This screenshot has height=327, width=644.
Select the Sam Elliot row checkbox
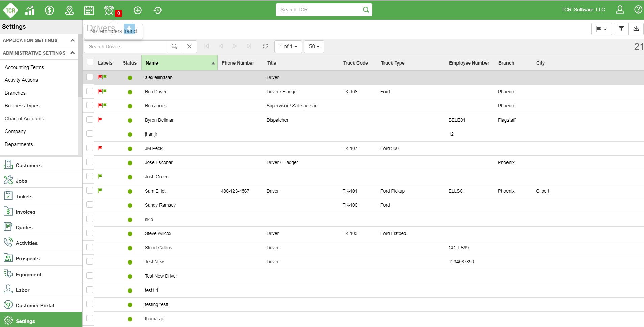(90, 191)
